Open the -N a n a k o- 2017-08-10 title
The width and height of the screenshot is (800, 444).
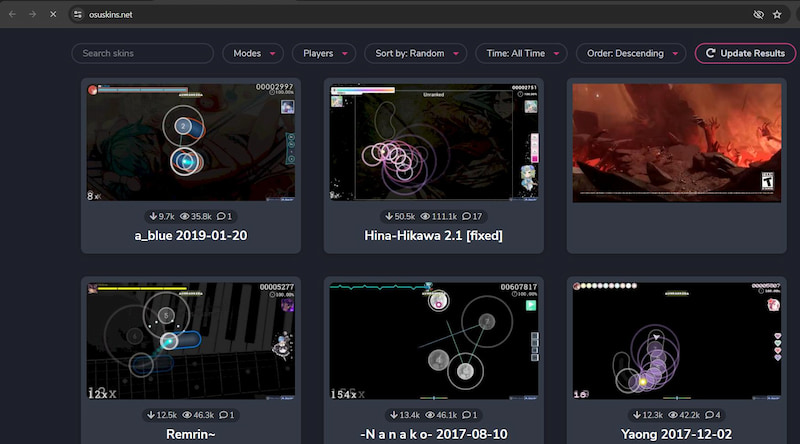click(x=434, y=434)
